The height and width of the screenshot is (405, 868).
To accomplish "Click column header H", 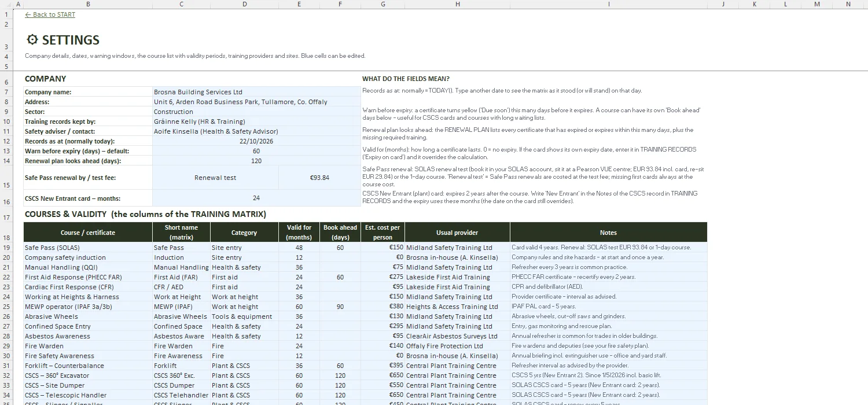I will (457, 4).
